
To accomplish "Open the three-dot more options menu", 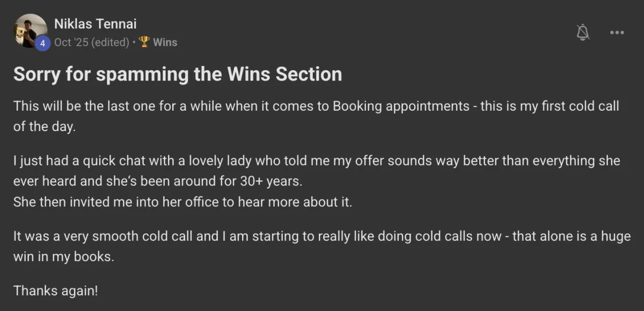I will click(x=617, y=33).
